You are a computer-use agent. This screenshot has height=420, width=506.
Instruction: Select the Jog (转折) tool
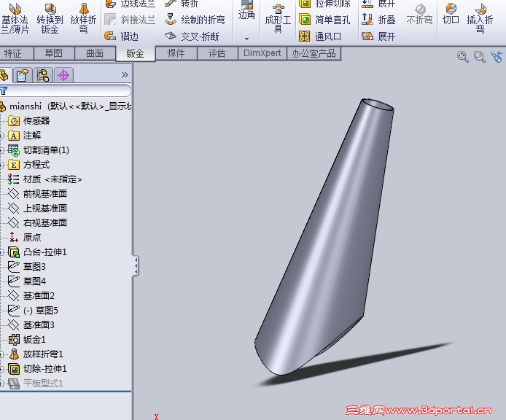(x=182, y=4)
